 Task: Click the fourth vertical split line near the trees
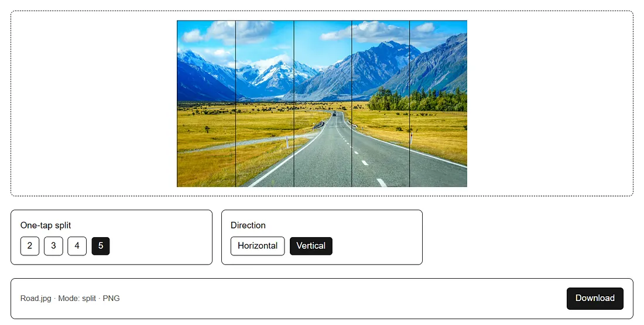point(409,104)
